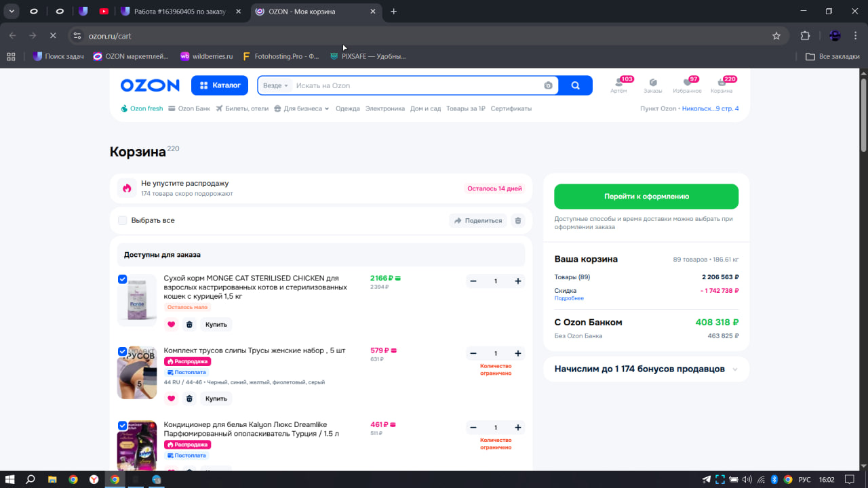Expand Начислим до 1 174 бонусов продавцов
This screenshot has width=868, height=488.
tap(646, 369)
